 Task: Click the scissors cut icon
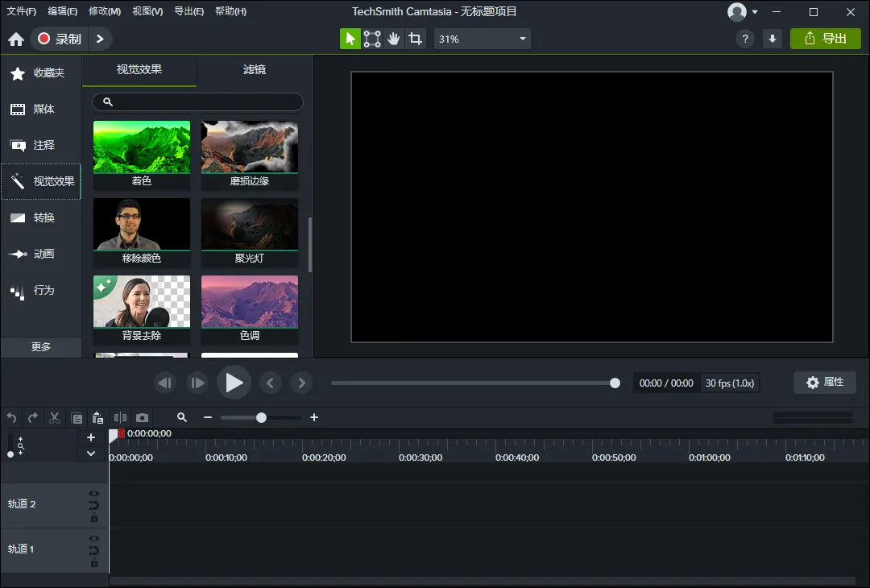(x=55, y=417)
